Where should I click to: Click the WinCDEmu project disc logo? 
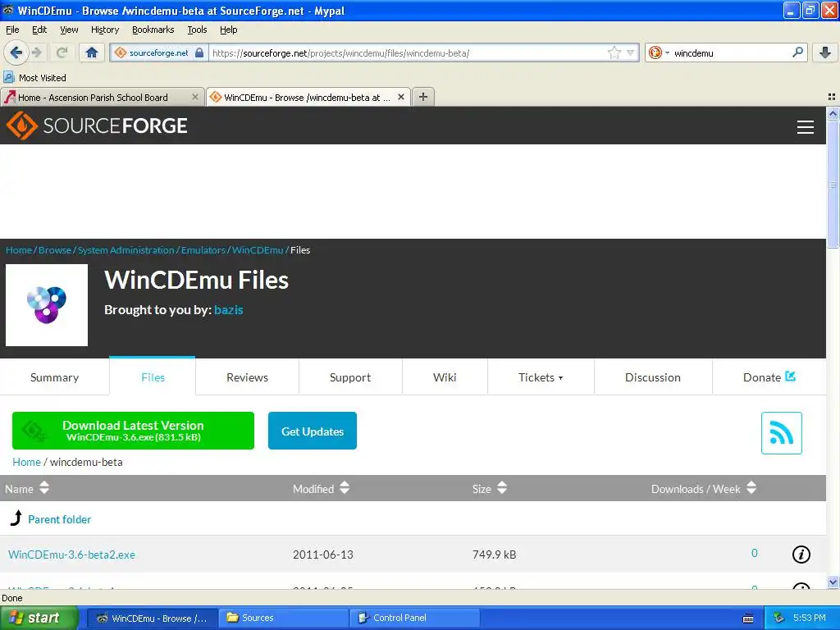point(47,305)
